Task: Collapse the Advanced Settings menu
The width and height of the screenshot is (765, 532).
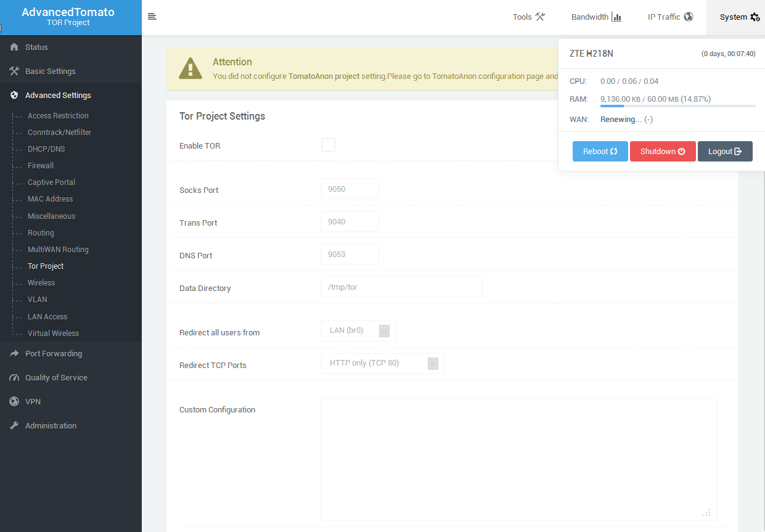Action: click(x=71, y=95)
